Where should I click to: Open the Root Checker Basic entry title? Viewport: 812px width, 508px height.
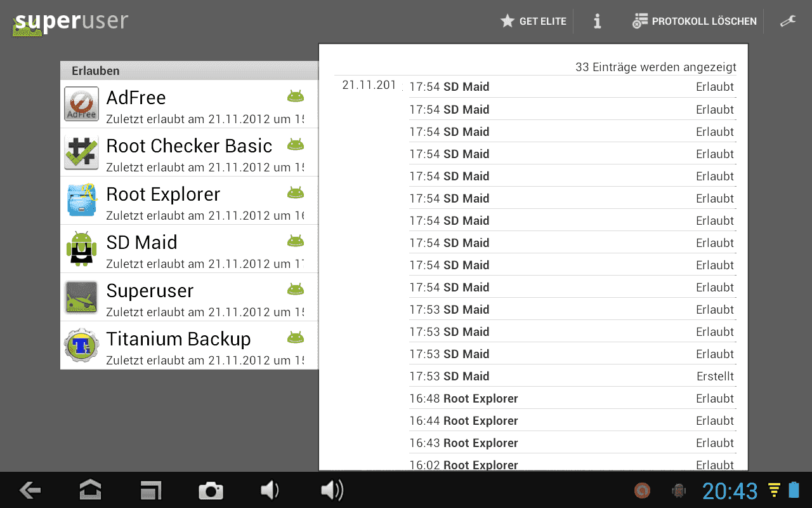point(189,145)
